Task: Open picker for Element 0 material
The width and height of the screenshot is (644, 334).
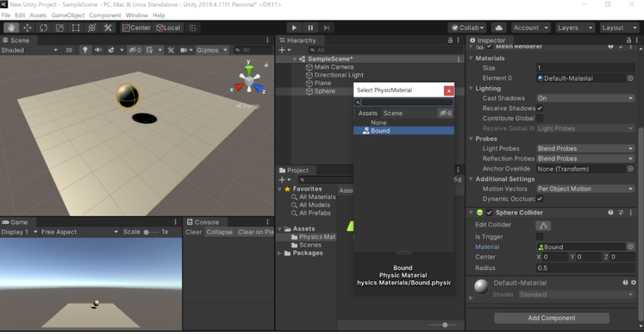Action: [630, 78]
